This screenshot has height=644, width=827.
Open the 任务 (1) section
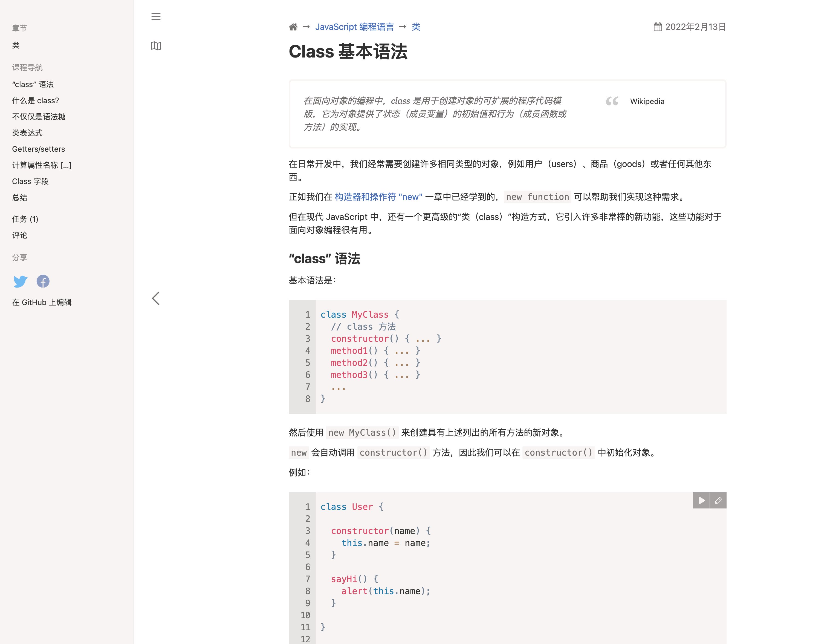[x=25, y=219]
